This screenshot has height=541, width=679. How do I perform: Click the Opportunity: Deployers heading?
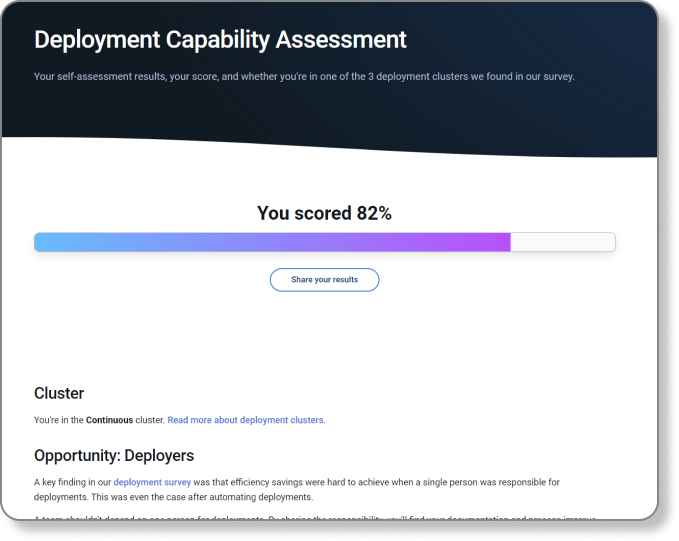pyautogui.click(x=114, y=455)
